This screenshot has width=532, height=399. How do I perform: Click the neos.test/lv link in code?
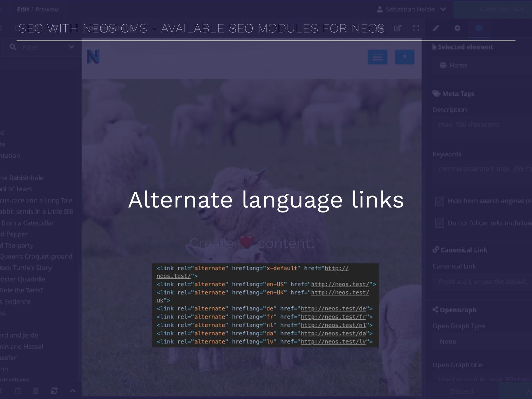pos(333,342)
